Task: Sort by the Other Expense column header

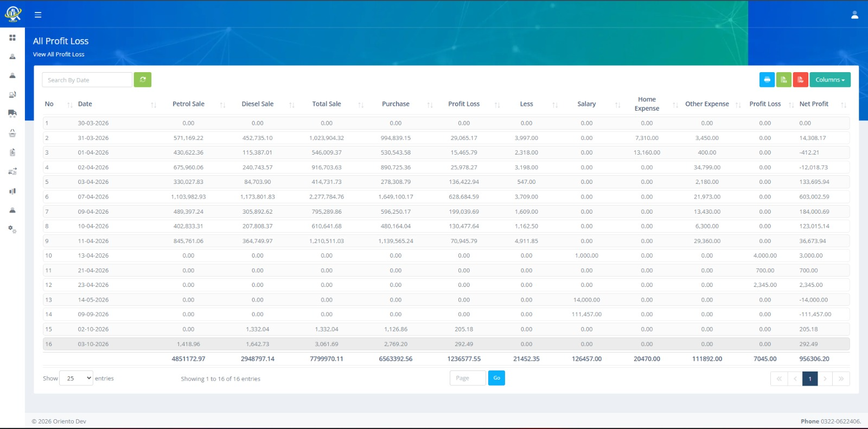Action: (x=707, y=104)
